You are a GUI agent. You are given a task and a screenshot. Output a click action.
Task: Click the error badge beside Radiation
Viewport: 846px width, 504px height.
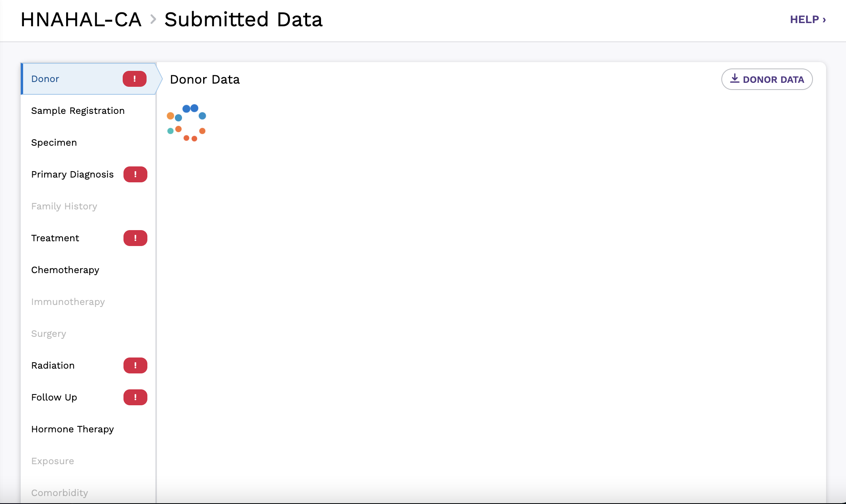pos(135,365)
